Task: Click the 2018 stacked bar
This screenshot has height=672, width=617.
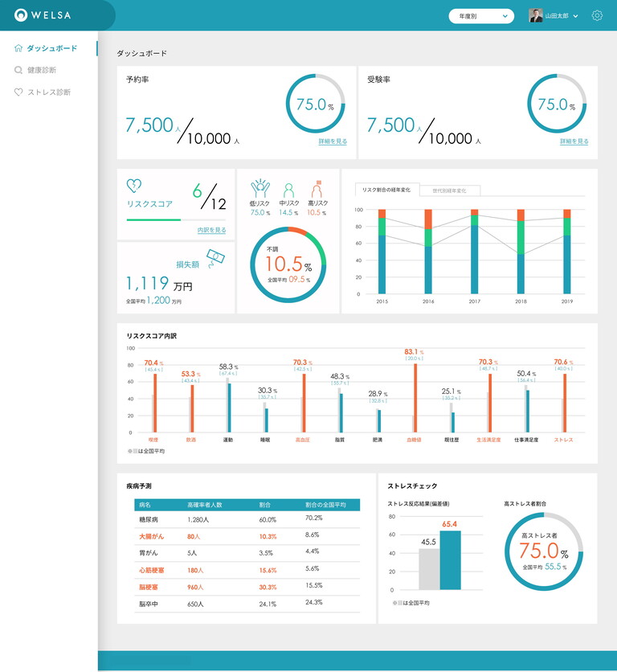Action: (521, 252)
